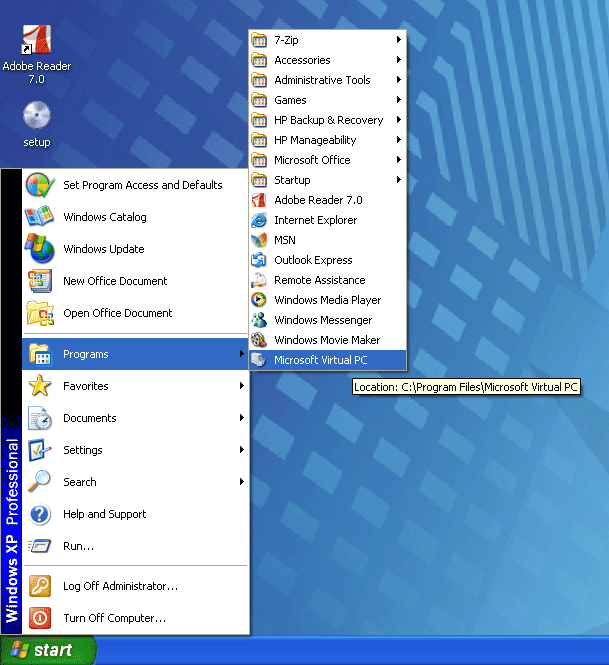The height and width of the screenshot is (665, 609).
Task: Click the Outlook Express icon
Action: [x=259, y=260]
